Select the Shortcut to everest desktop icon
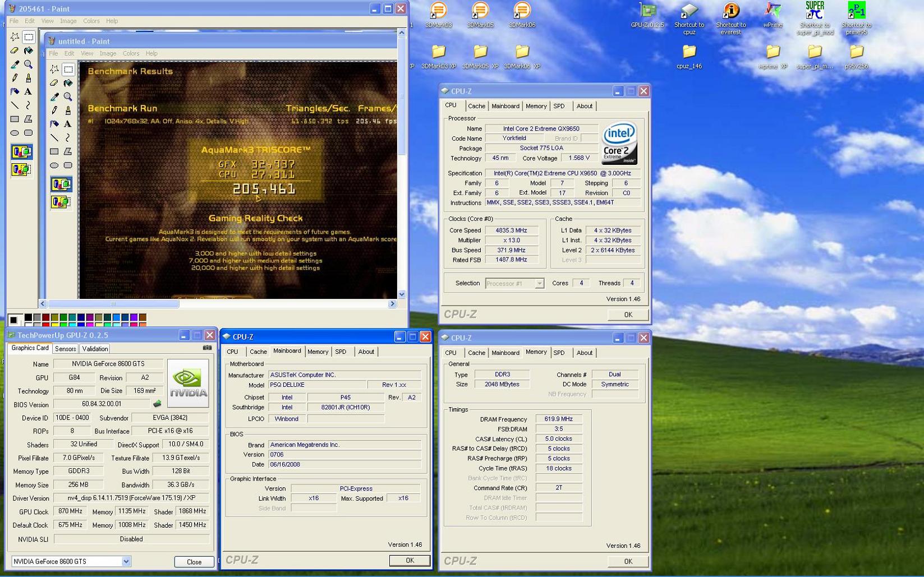Viewport: 924px width, 577px height. pyautogui.click(x=731, y=18)
